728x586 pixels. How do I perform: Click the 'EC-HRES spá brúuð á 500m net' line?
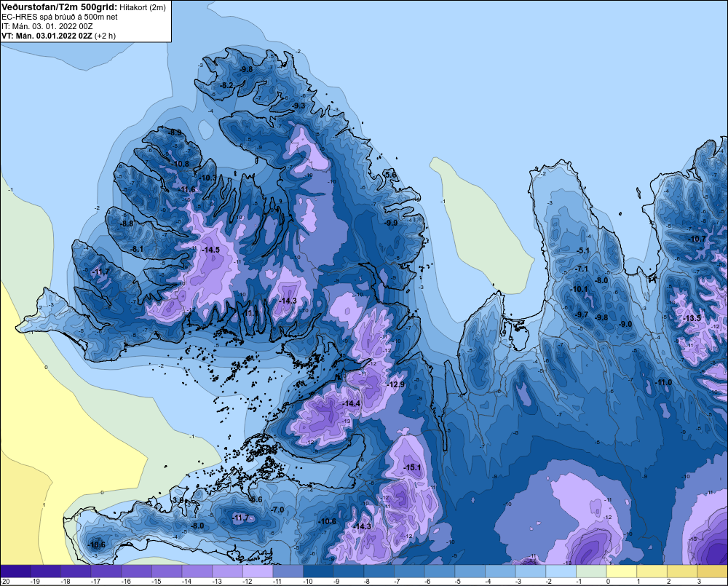(x=59, y=17)
